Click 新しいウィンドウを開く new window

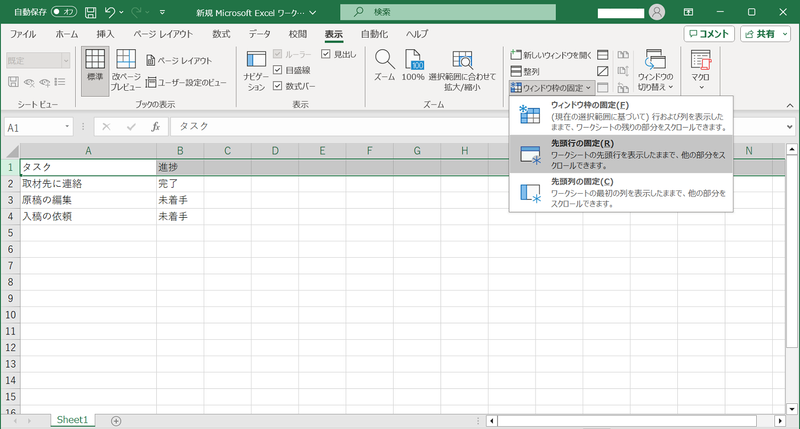(551, 55)
